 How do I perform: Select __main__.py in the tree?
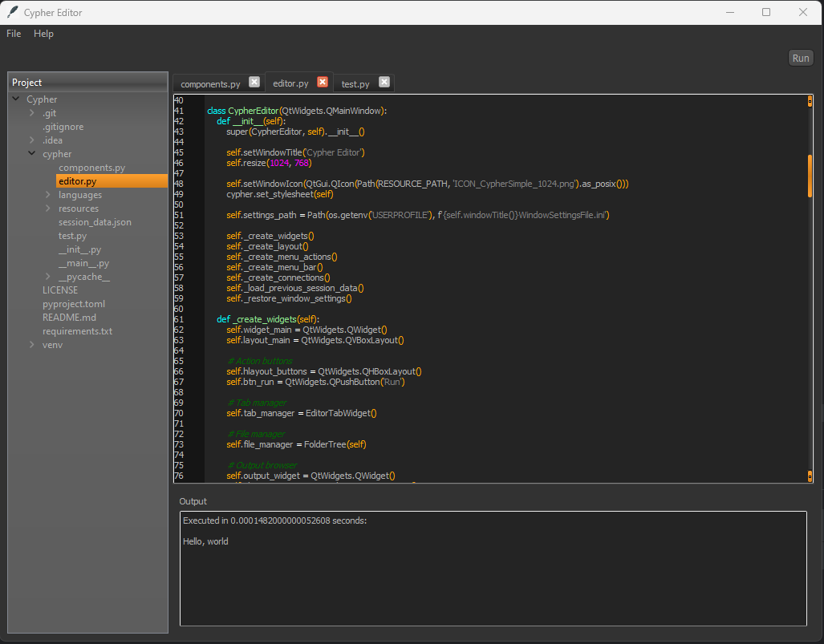(x=84, y=263)
